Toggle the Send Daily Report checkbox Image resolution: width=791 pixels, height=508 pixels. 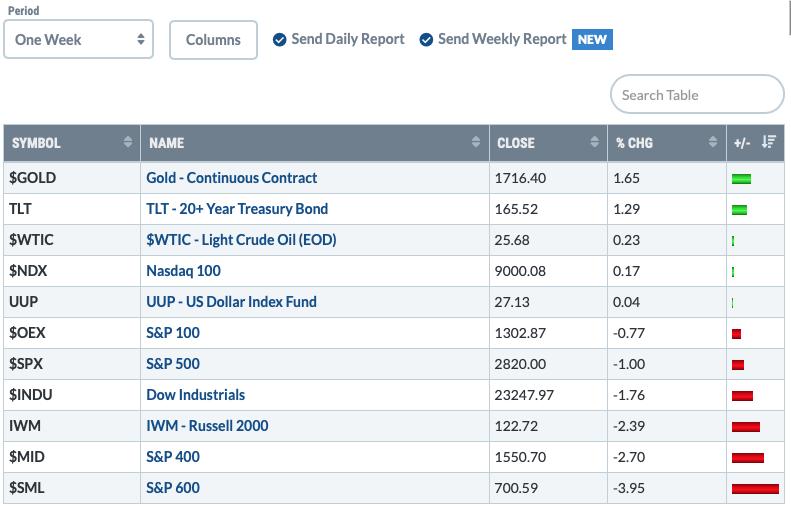(279, 39)
